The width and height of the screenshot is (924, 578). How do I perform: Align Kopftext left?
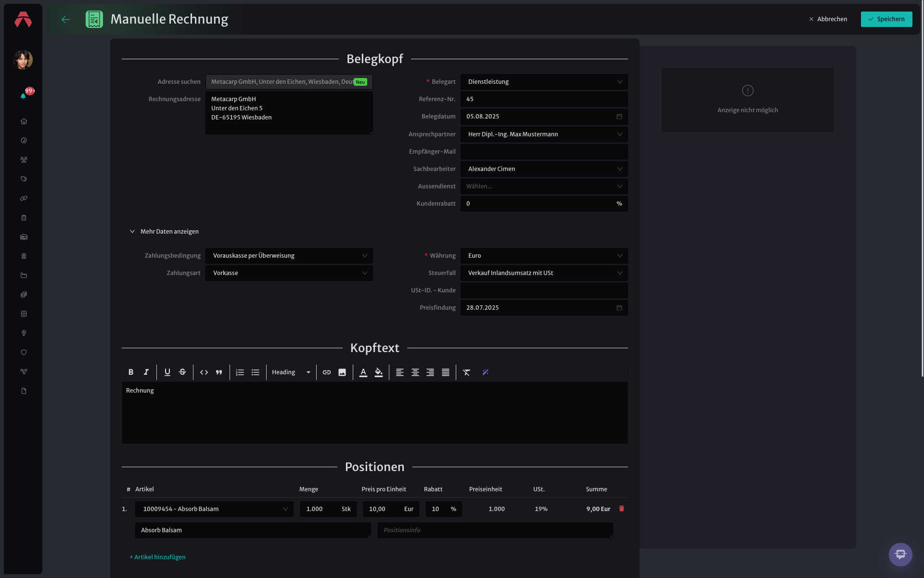point(400,372)
